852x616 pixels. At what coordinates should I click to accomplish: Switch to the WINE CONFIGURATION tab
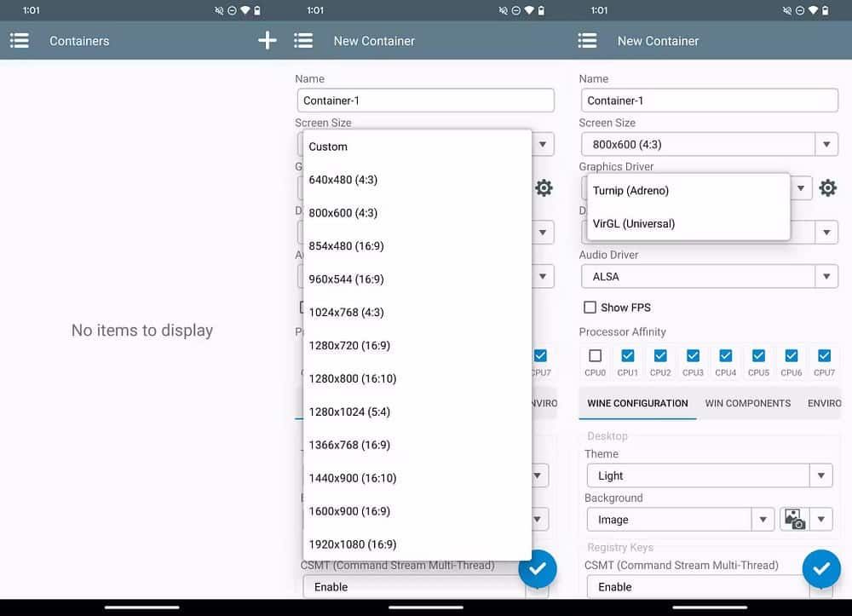(x=637, y=403)
